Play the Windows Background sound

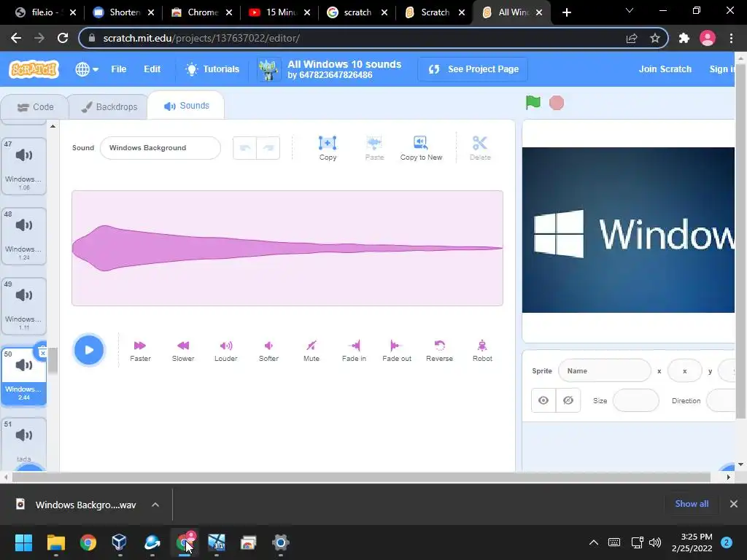pos(88,350)
